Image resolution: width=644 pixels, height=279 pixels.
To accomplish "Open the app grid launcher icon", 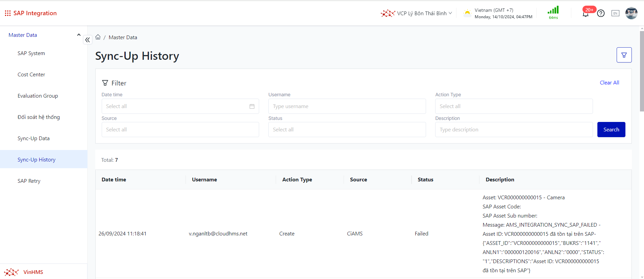I will (7, 13).
